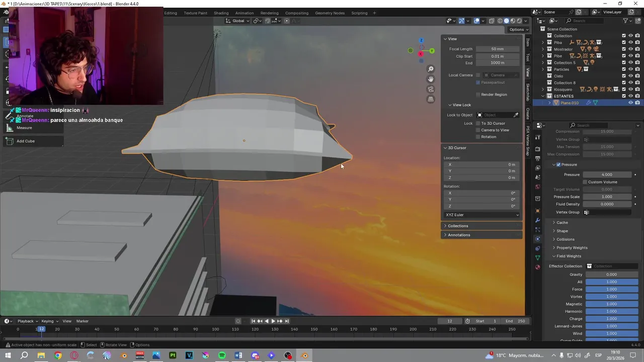This screenshot has width=644, height=362.
Task: Switch to Shading workspace tab
Action: pos(221,13)
